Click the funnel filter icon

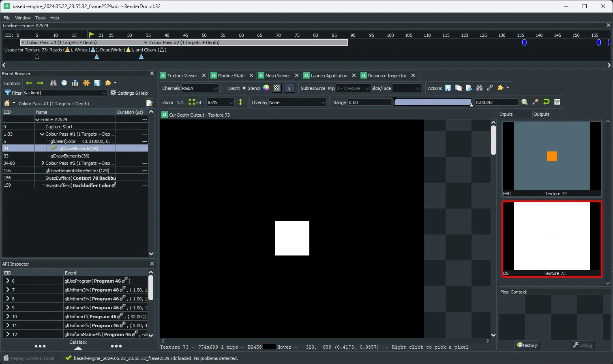7,93
